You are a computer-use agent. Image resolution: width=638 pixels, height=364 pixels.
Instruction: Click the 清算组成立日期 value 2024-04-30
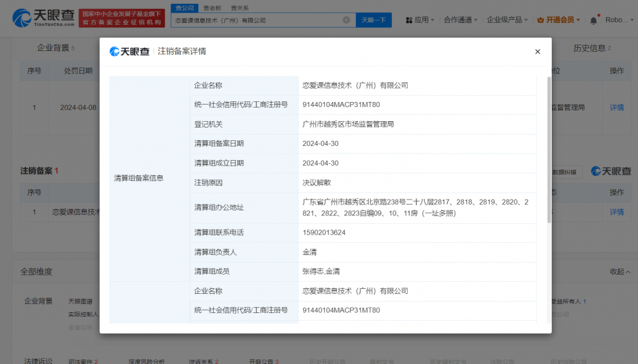320,163
